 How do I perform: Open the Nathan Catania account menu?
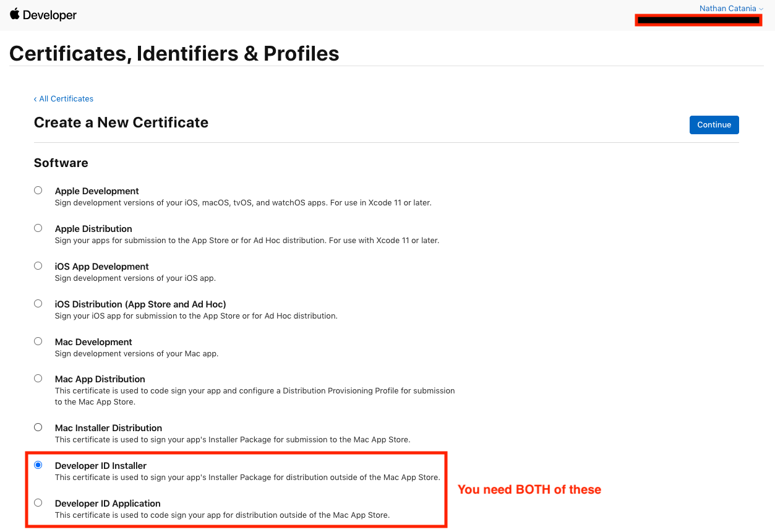coord(727,9)
